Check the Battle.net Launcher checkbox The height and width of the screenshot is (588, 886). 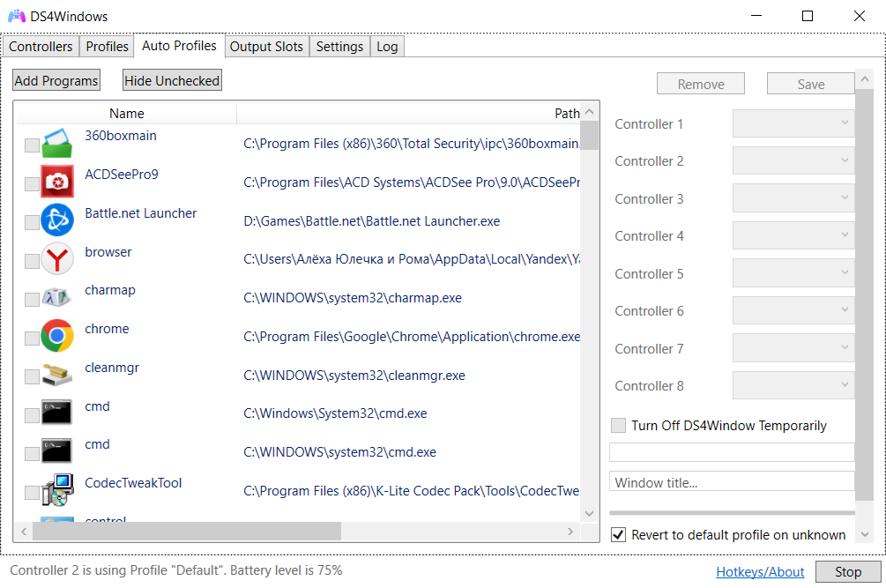pos(32,222)
